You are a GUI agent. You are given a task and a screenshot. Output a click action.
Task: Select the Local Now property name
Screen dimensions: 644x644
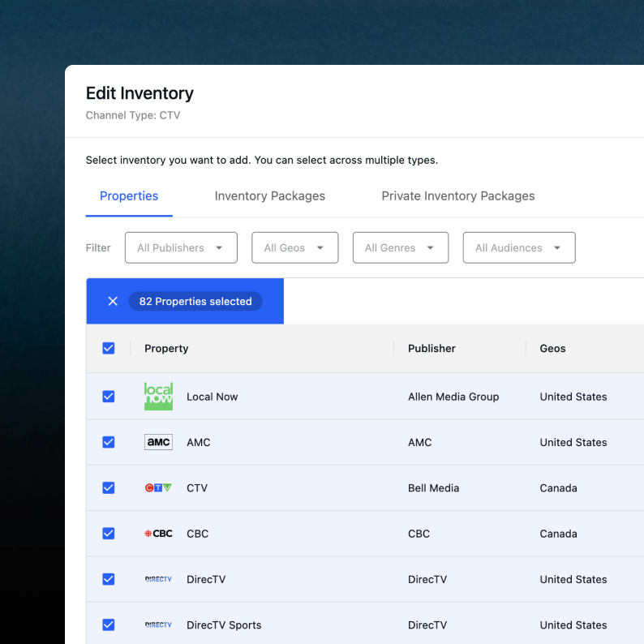click(212, 397)
